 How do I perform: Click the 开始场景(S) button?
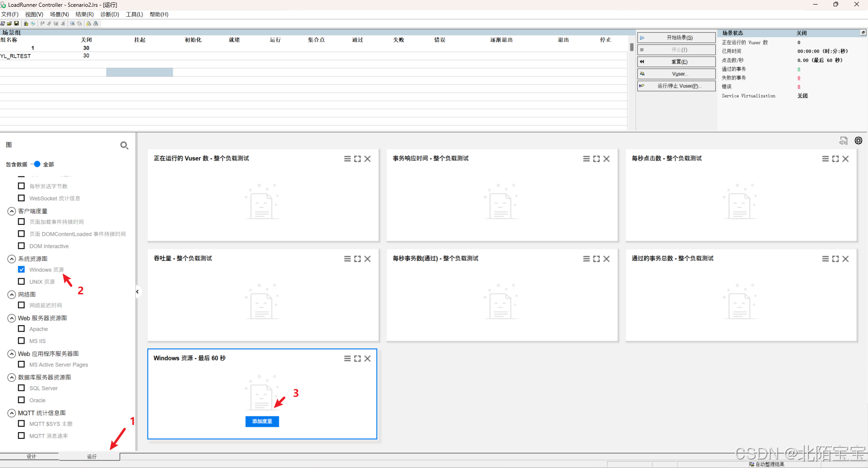[676, 38]
